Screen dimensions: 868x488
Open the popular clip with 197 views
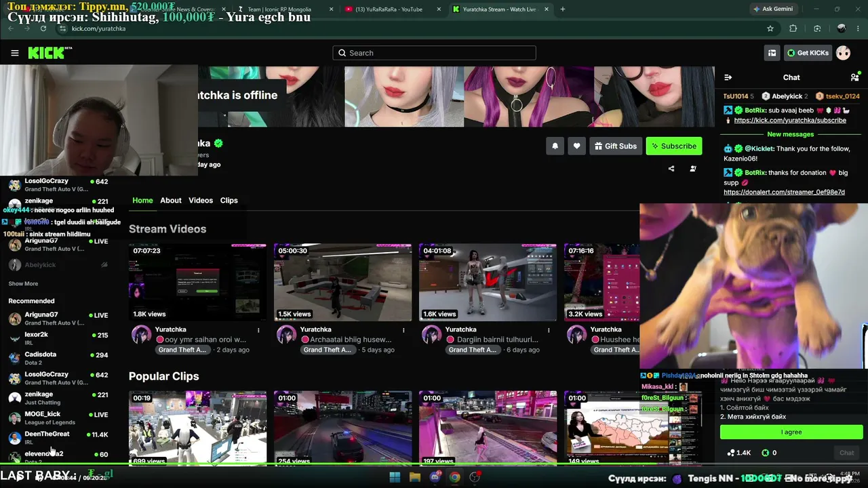pyautogui.click(x=488, y=428)
